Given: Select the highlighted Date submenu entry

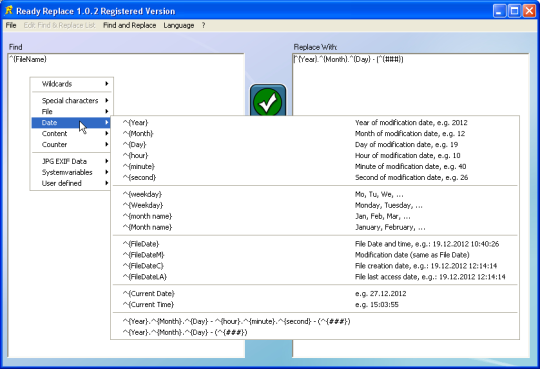Looking at the screenshot, I should pos(72,123).
